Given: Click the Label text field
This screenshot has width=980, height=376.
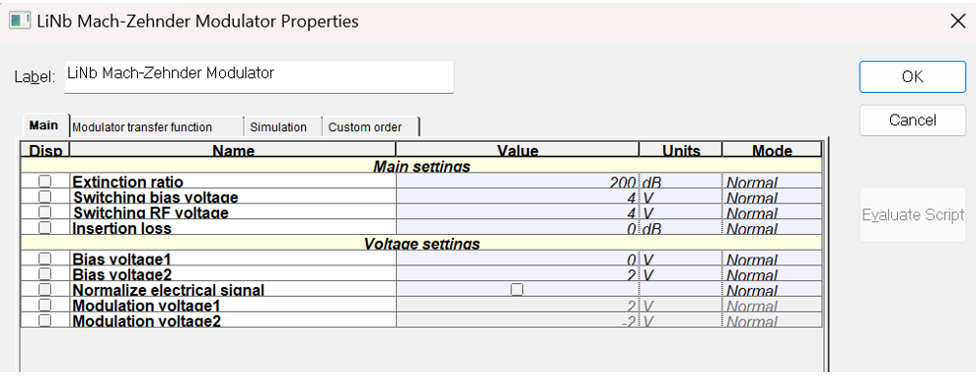Looking at the screenshot, I should [259, 76].
